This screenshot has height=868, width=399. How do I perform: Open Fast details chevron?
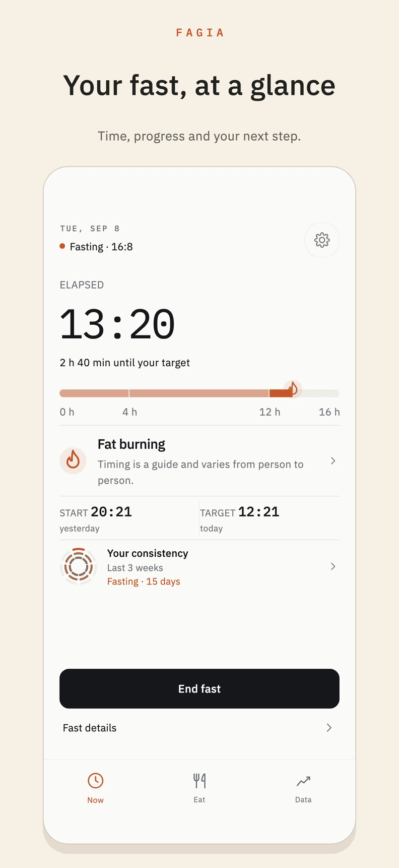pos(329,727)
